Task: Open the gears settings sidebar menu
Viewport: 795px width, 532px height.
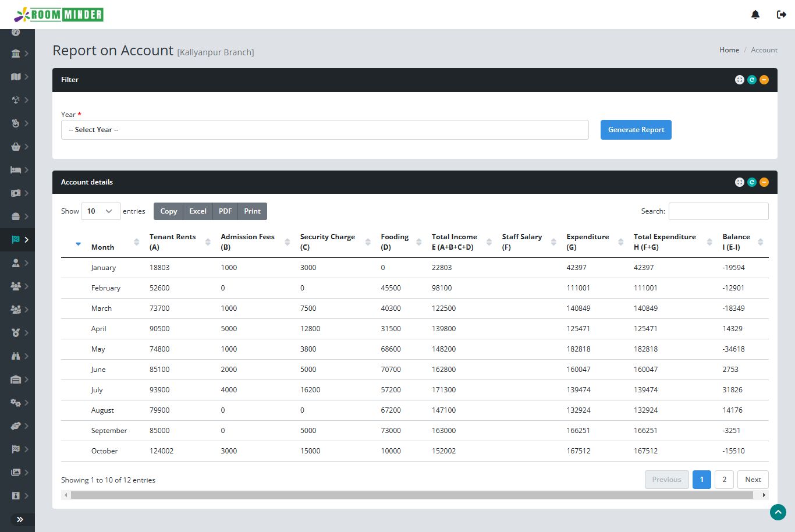Action: pos(16,403)
